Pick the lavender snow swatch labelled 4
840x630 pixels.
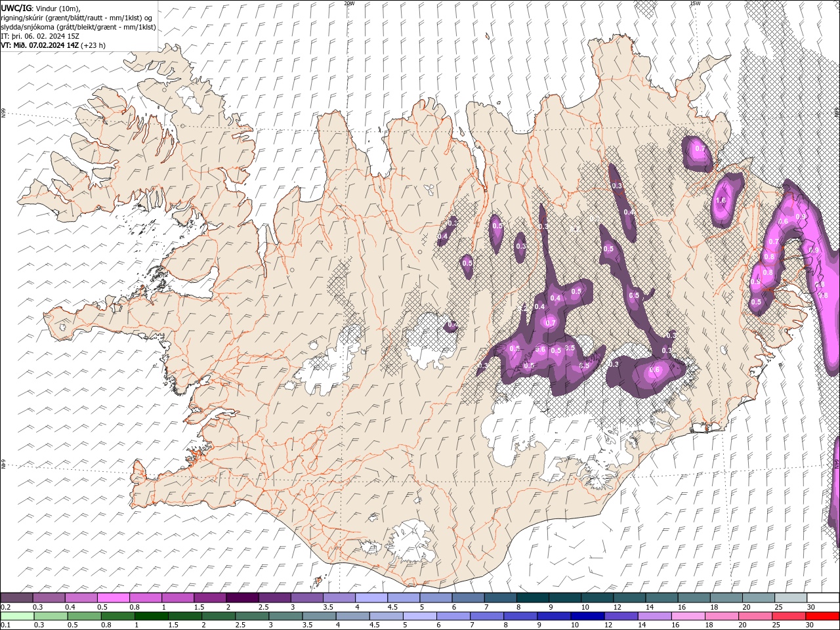pyautogui.click(x=371, y=598)
